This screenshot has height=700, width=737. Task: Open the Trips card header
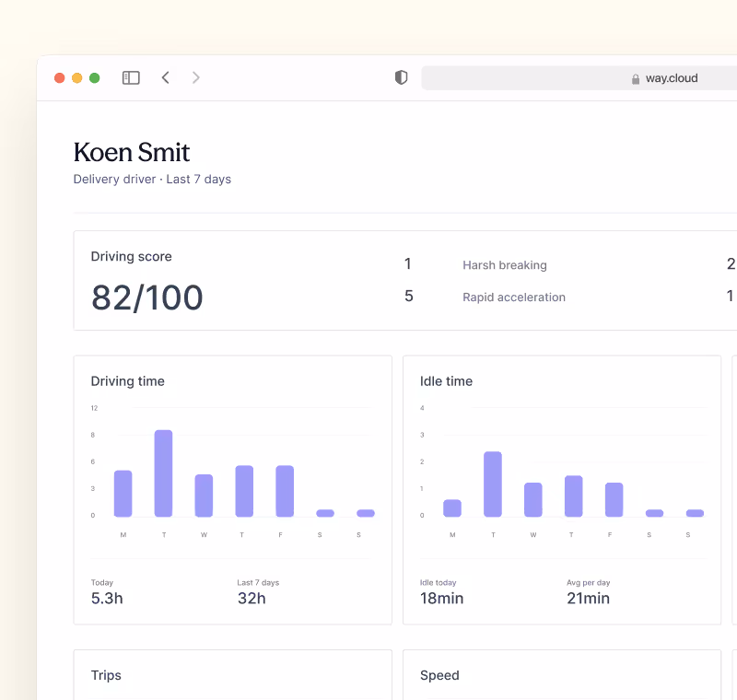[x=106, y=675]
